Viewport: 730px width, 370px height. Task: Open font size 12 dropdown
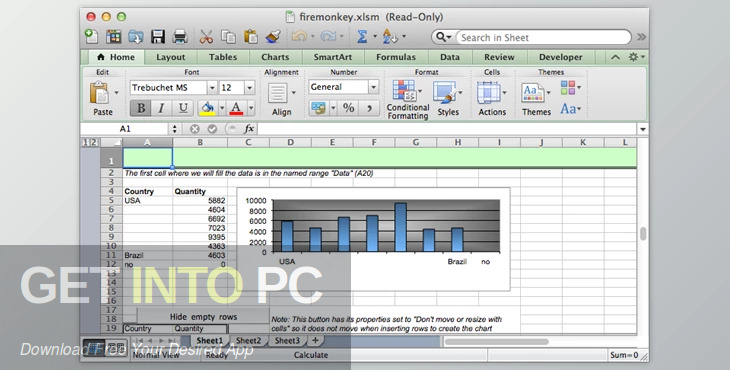(x=250, y=87)
